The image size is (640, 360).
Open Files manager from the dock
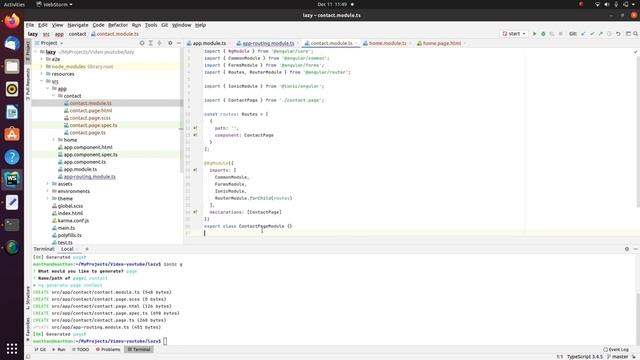click(x=12, y=66)
